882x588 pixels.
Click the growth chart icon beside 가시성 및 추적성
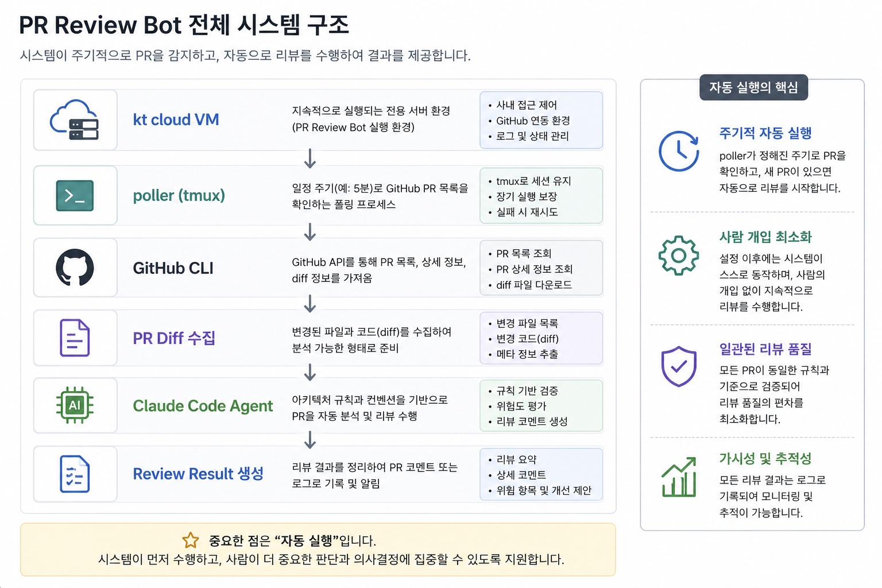pyautogui.click(x=679, y=477)
